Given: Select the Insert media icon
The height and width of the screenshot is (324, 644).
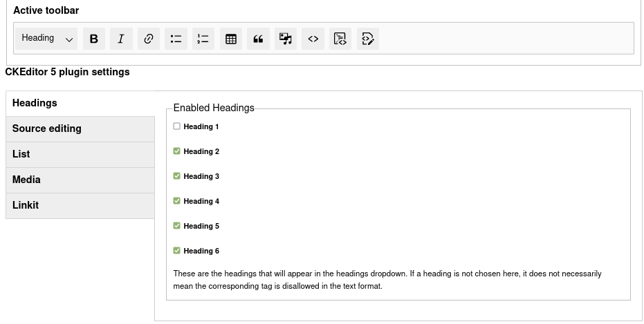Looking at the screenshot, I should click(286, 39).
